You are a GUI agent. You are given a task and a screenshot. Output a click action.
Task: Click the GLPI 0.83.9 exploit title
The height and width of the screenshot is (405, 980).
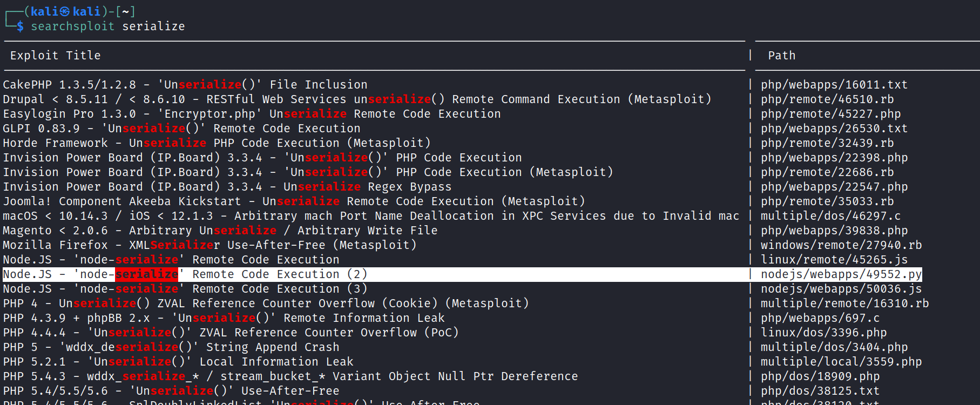pos(181,129)
